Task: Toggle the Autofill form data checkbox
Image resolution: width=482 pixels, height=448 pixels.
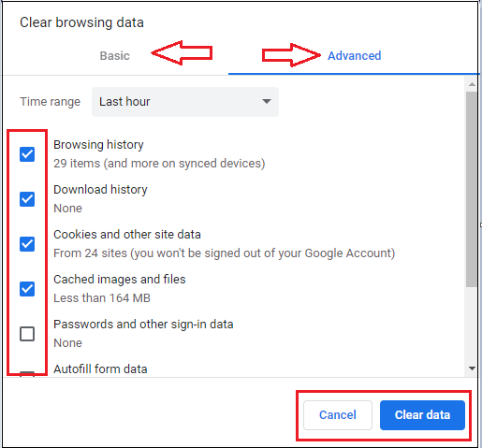Action: pos(27,374)
